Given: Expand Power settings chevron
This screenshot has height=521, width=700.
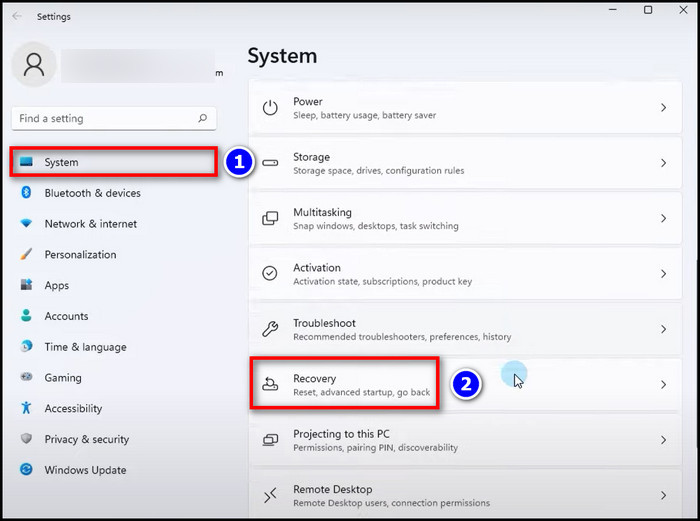Looking at the screenshot, I should (x=663, y=108).
